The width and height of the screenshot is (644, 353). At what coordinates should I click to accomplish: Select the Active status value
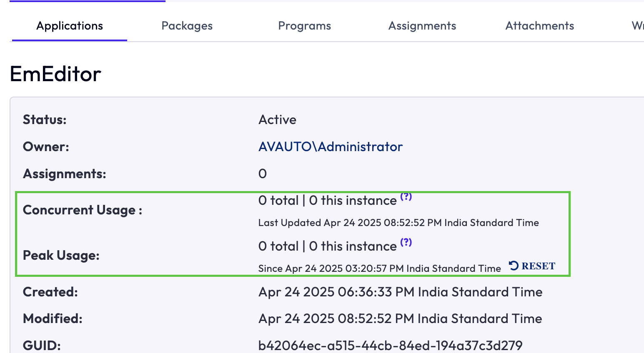point(278,120)
